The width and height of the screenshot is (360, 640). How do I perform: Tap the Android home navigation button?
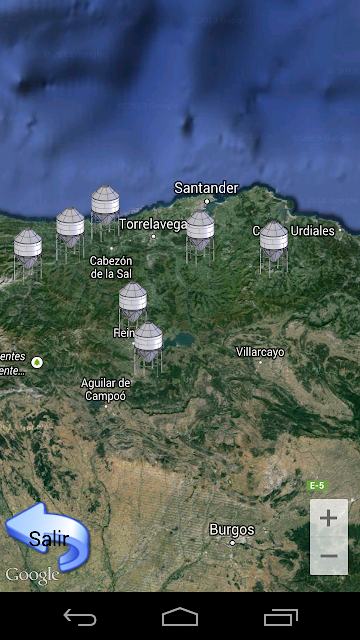pyautogui.click(x=180, y=617)
